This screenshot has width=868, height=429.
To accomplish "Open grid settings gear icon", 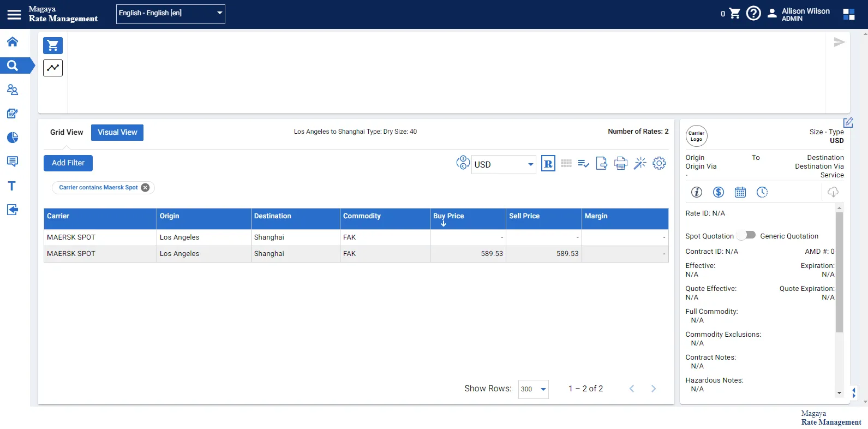I will pos(659,163).
